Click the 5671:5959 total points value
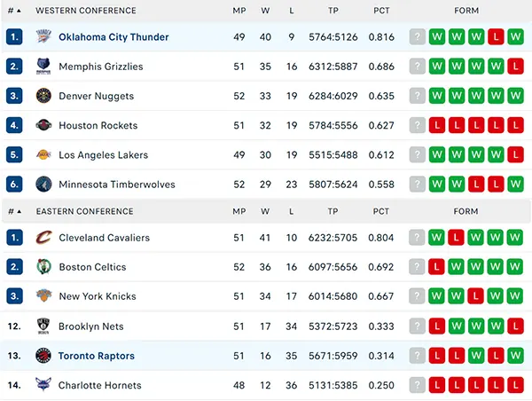Viewport: 532px width, 401px height. (333, 356)
